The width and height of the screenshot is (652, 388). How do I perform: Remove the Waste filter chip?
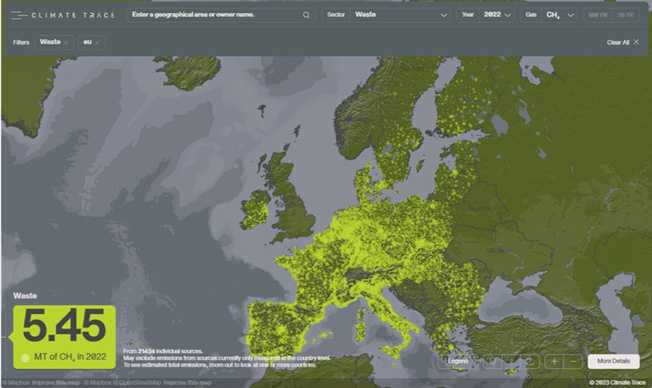click(x=66, y=43)
